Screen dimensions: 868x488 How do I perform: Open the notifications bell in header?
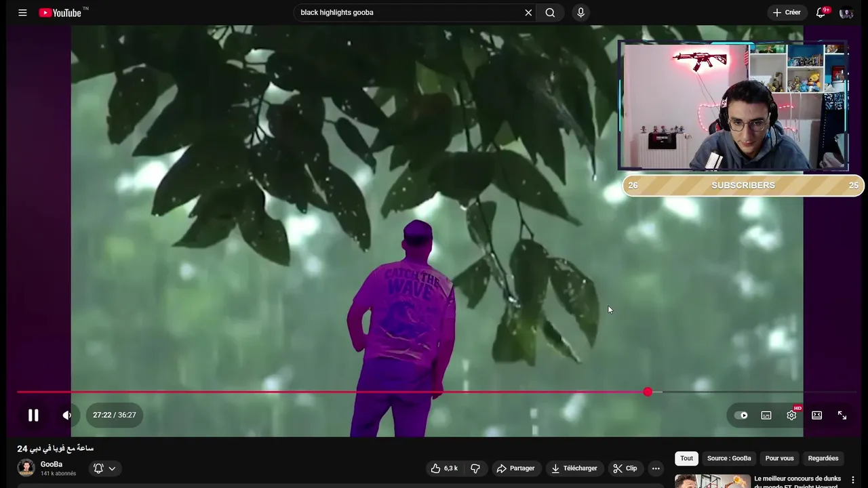coord(821,12)
